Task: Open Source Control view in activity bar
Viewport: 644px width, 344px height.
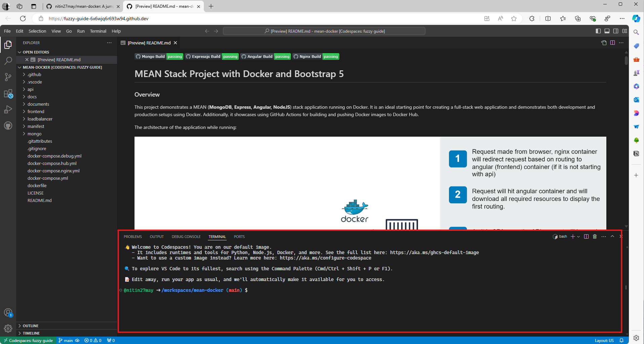Action: [x=8, y=77]
